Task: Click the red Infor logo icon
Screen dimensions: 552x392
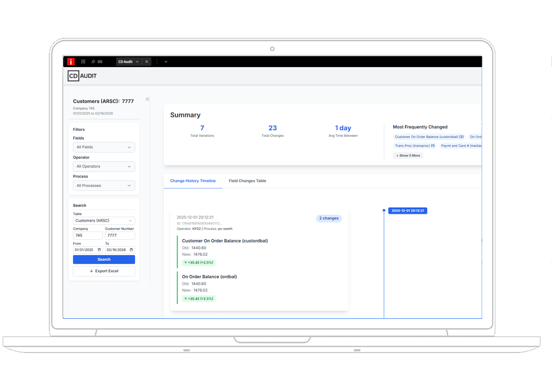Action: click(x=71, y=62)
